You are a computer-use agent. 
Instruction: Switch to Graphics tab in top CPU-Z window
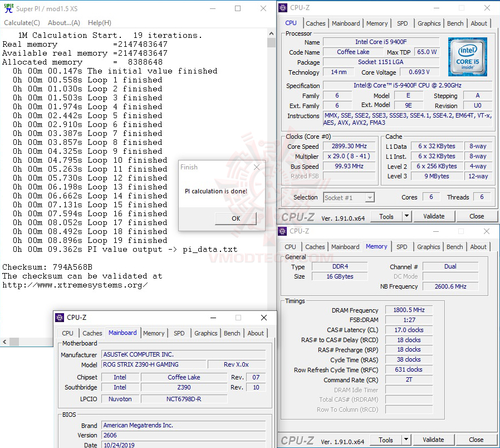(429, 23)
